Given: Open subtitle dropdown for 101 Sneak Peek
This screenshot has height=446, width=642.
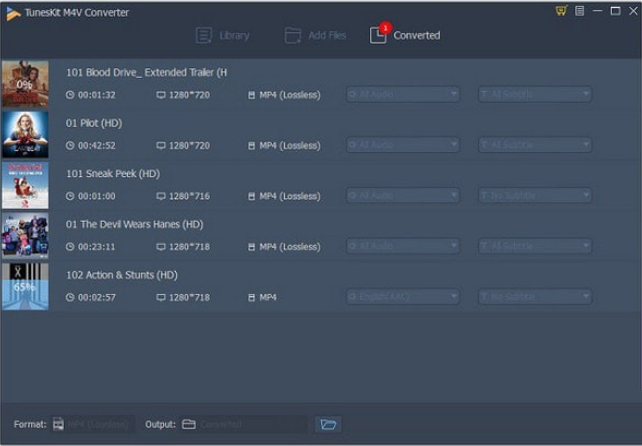Looking at the screenshot, I should [x=535, y=196].
